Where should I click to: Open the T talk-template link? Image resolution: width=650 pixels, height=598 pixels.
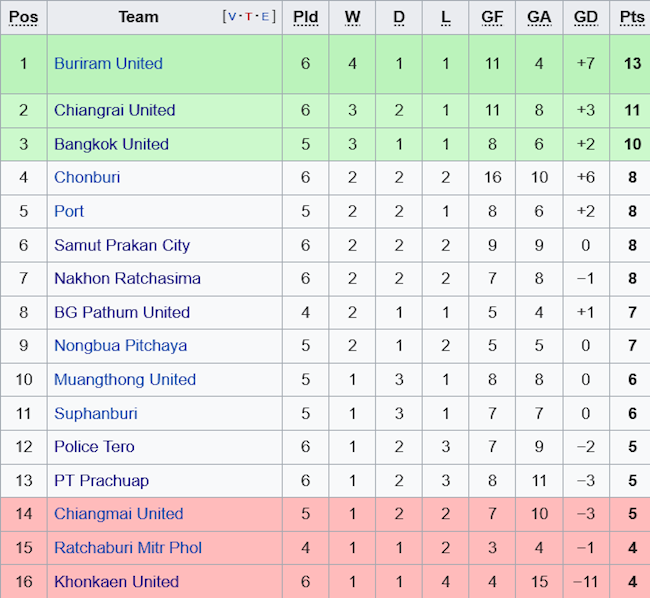pos(248,16)
